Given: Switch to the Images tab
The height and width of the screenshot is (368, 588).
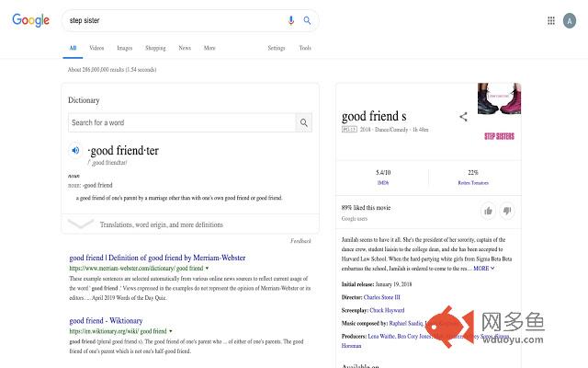Looking at the screenshot, I should tap(125, 48).
